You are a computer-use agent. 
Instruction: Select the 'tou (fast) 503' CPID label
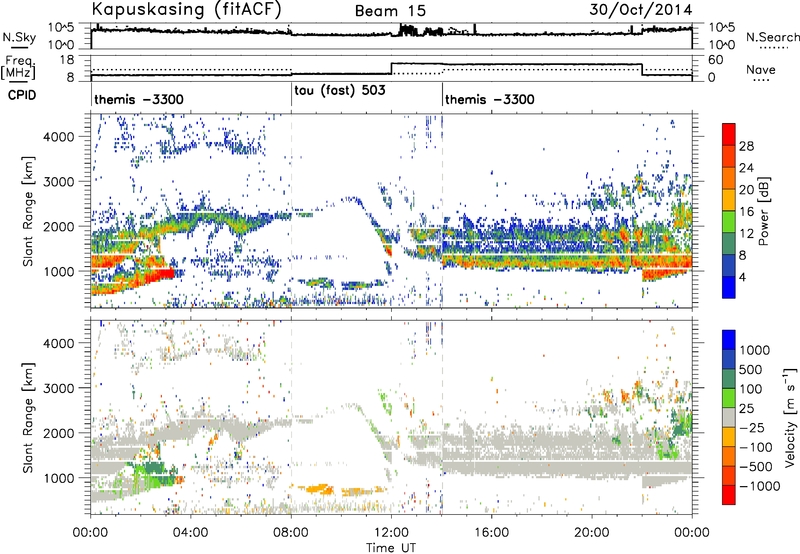point(340,91)
